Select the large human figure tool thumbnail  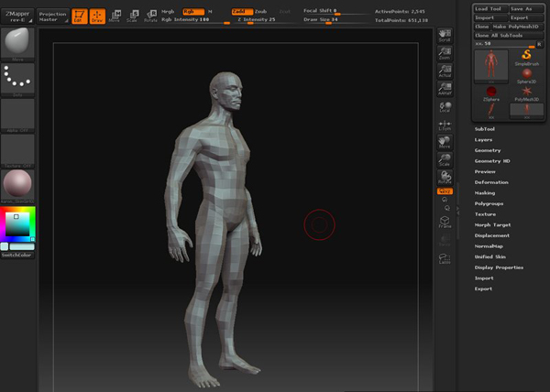pos(491,67)
